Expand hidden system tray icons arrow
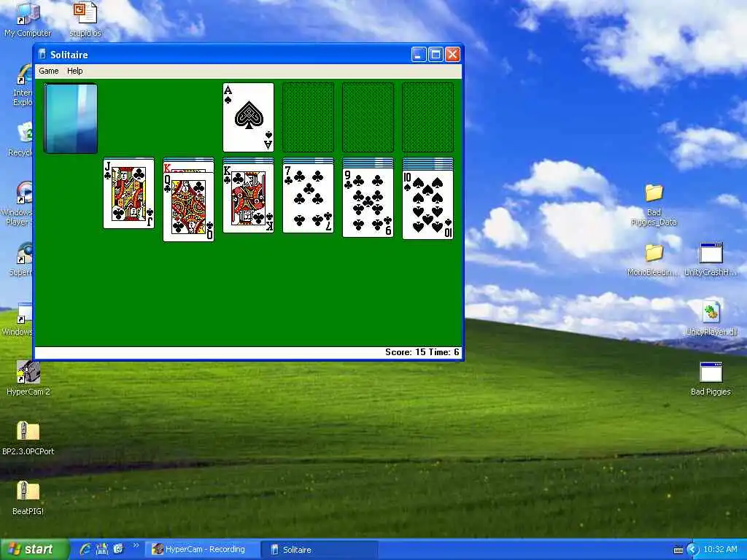 (x=692, y=550)
